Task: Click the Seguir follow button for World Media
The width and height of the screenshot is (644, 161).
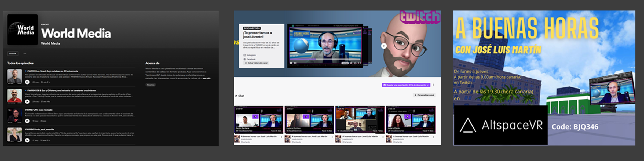Action: (x=13, y=54)
